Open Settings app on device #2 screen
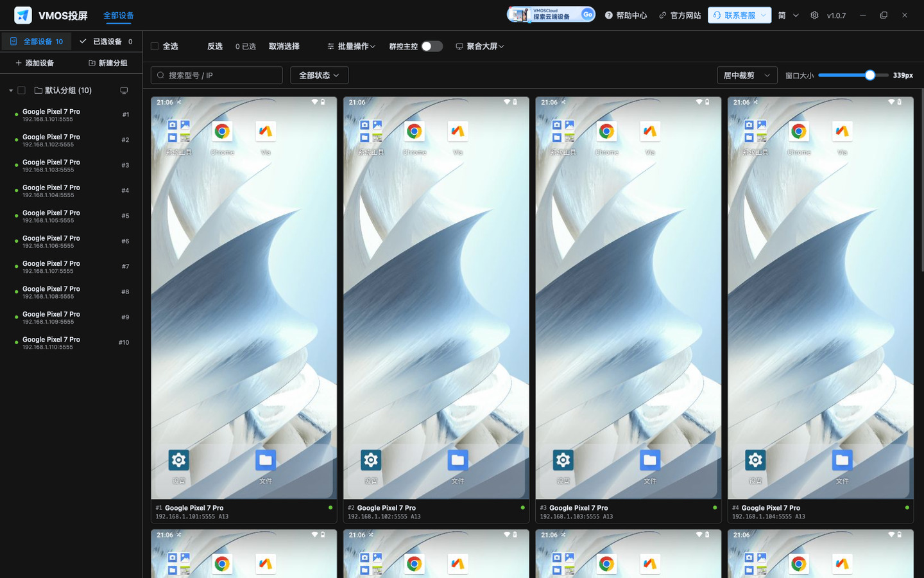The width and height of the screenshot is (924, 578). 371,460
